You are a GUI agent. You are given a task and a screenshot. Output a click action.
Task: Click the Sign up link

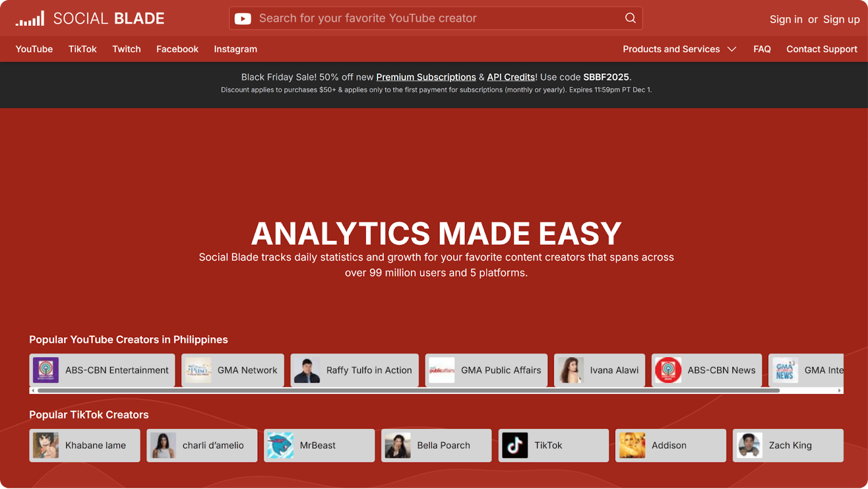point(841,18)
